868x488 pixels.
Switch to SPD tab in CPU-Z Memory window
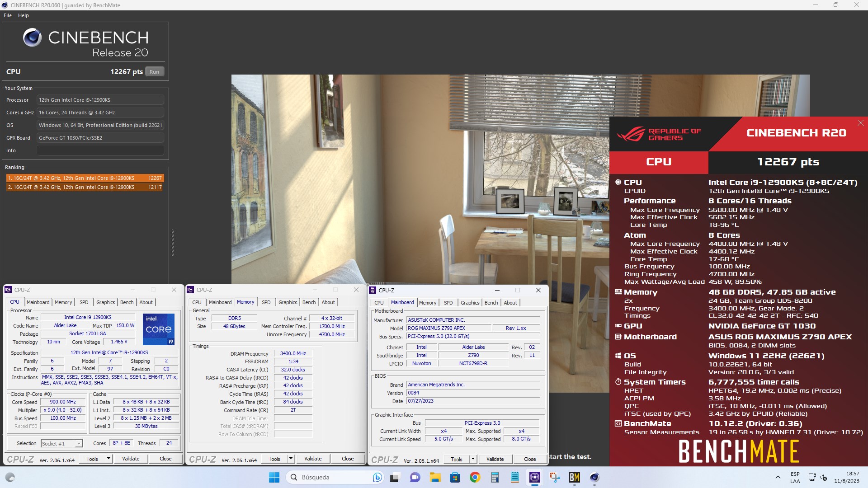coord(266,302)
